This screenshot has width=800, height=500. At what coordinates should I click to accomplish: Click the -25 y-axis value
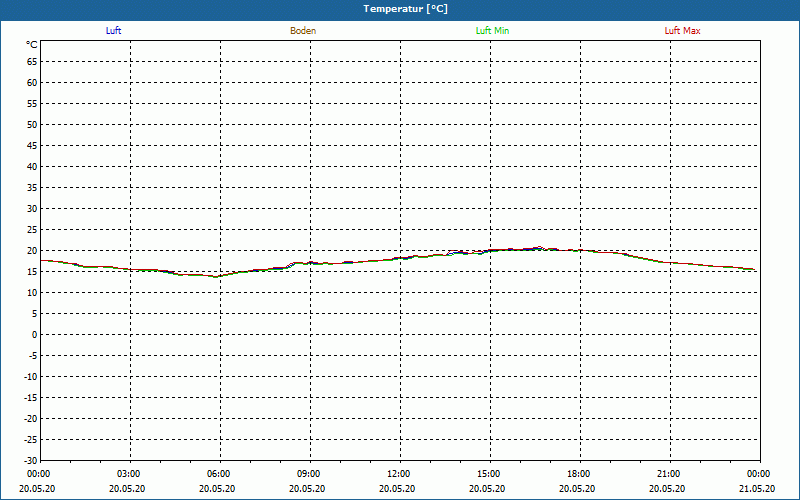point(31,440)
